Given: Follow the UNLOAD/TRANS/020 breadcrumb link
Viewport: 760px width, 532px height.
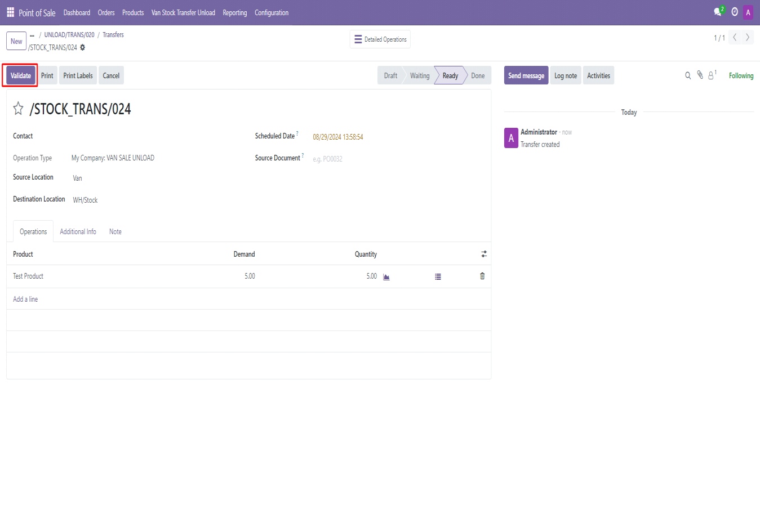Looking at the screenshot, I should pyautogui.click(x=69, y=35).
